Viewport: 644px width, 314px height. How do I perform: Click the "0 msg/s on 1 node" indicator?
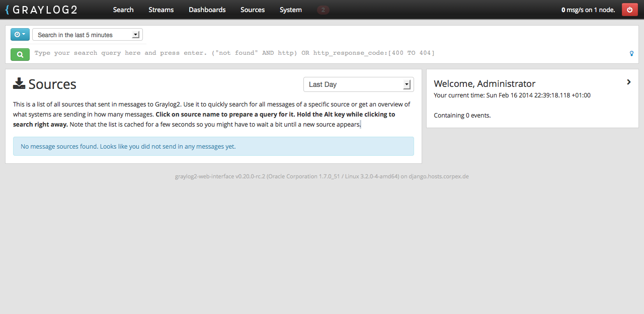588,10
